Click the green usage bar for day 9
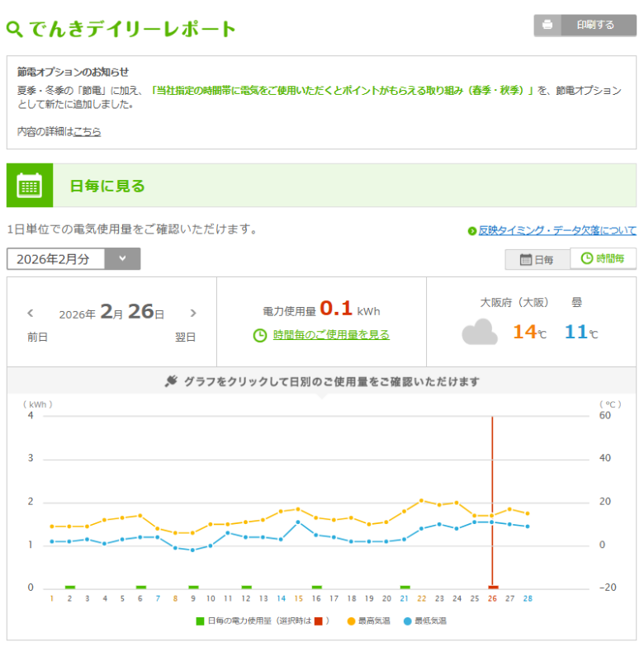The width and height of the screenshot is (644, 647). coord(193,588)
